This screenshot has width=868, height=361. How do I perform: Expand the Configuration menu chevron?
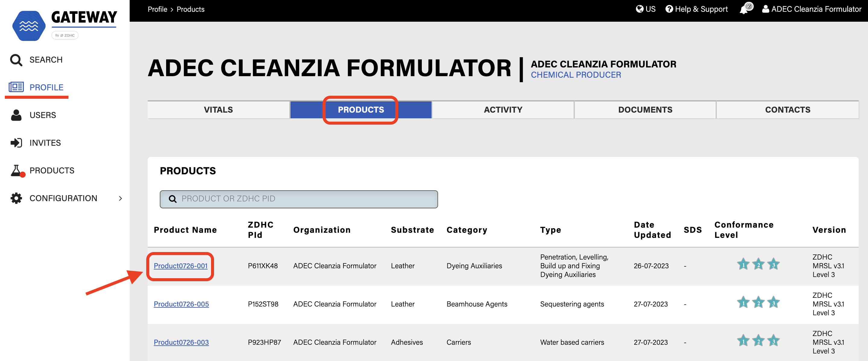120,198
